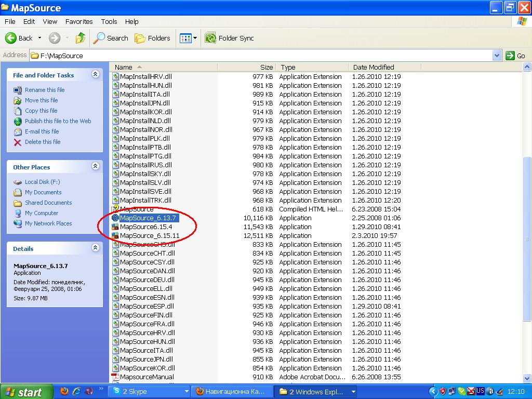The height and width of the screenshot is (399, 532).
Task: Open the Tools menu
Action: tap(109, 21)
